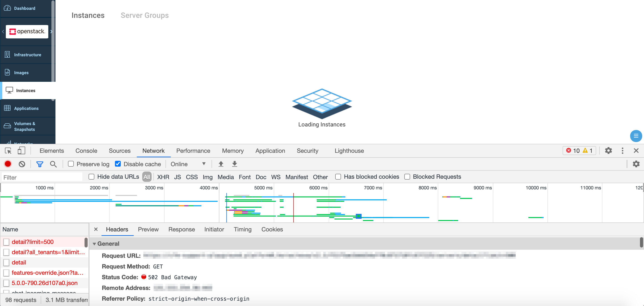Open the Preview tab of request
The image size is (644, 306).
point(148,229)
